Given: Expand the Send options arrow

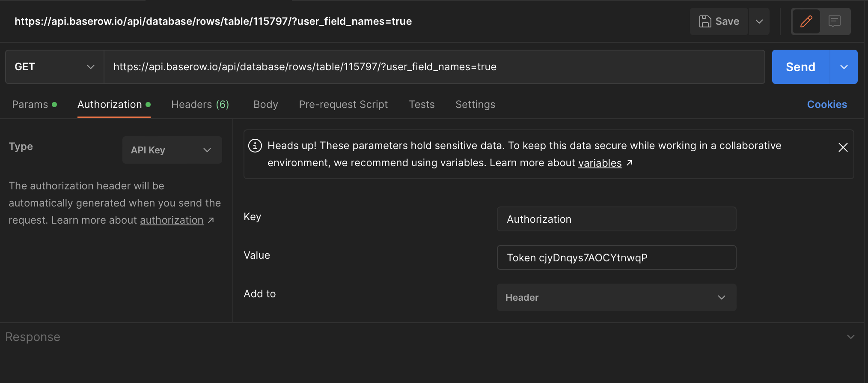Looking at the screenshot, I should click(844, 67).
